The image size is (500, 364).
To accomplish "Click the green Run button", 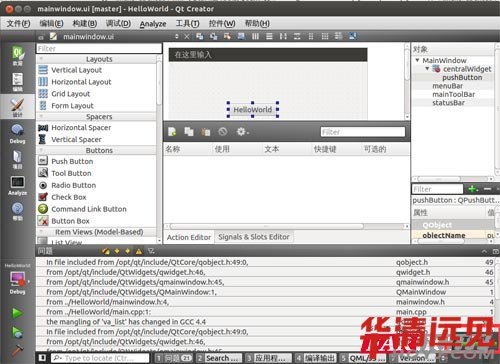I will [17, 313].
